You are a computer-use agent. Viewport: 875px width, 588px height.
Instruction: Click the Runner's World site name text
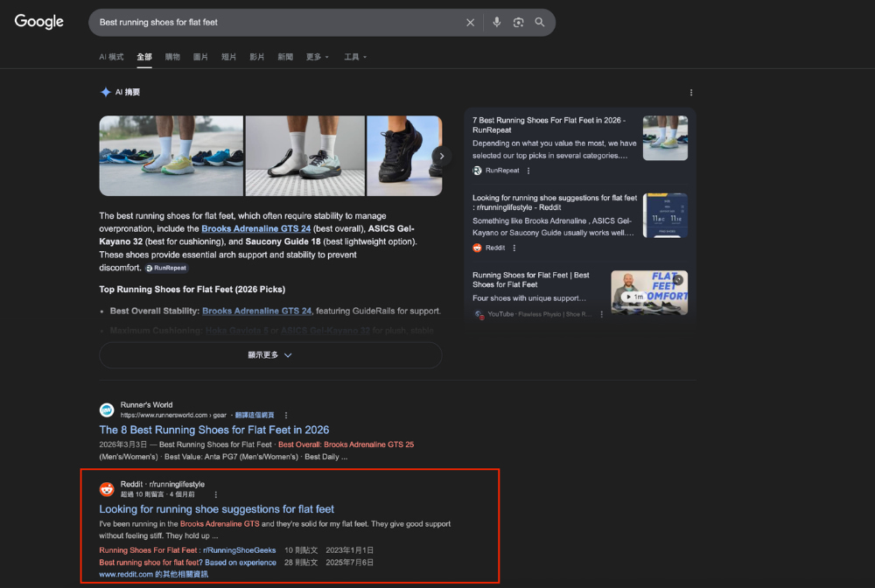coord(146,405)
